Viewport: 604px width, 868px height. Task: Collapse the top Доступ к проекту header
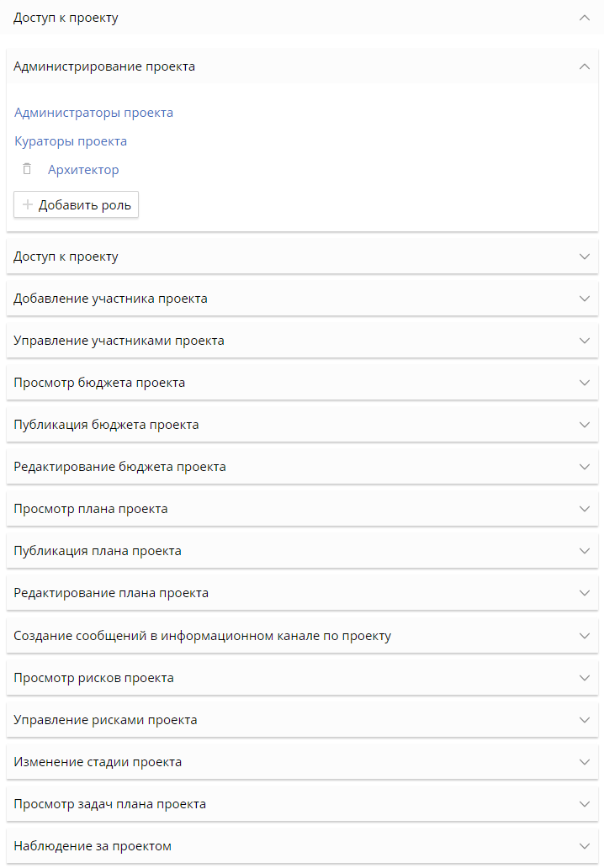pyautogui.click(x=585, y=18)
